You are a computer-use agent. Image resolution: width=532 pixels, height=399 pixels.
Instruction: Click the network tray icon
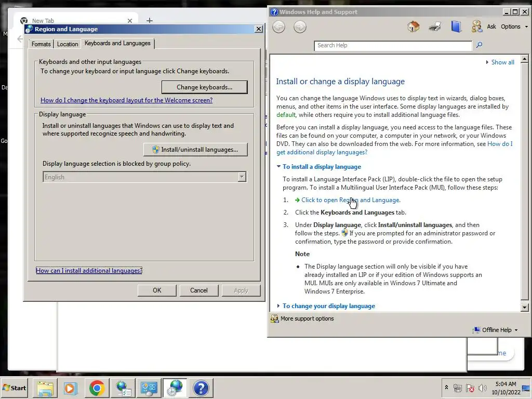pos(457,388)
